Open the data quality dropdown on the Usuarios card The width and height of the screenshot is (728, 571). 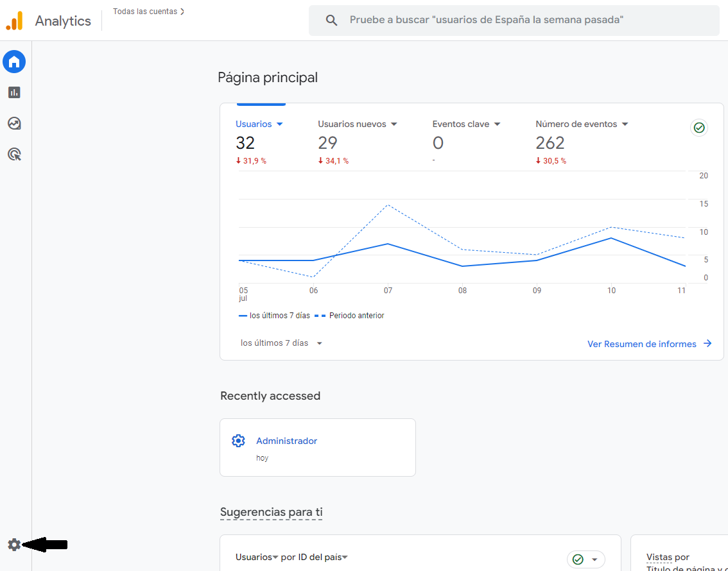click(x=594, y=559)
